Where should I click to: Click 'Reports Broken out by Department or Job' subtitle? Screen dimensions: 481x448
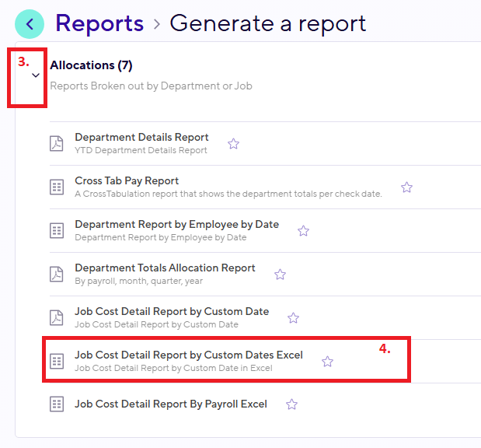[151, 86]
